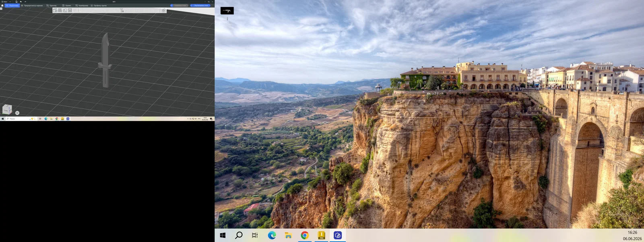Open the Windows Start menu on the large taskbar
This screenshot has width=644, height=242.
tap(223, 235)
